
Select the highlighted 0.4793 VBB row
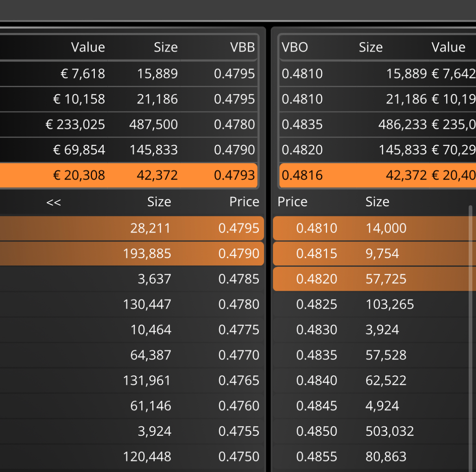pos(129,176)
